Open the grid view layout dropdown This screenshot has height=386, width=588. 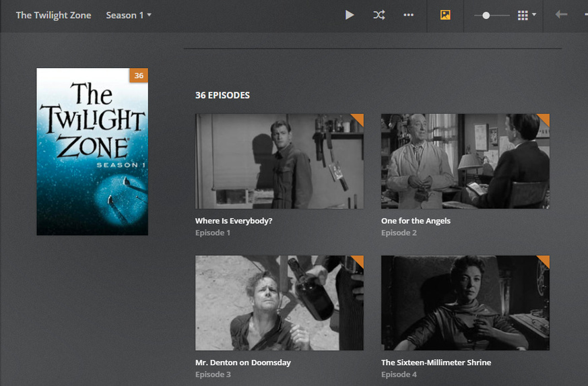[527, 15]
